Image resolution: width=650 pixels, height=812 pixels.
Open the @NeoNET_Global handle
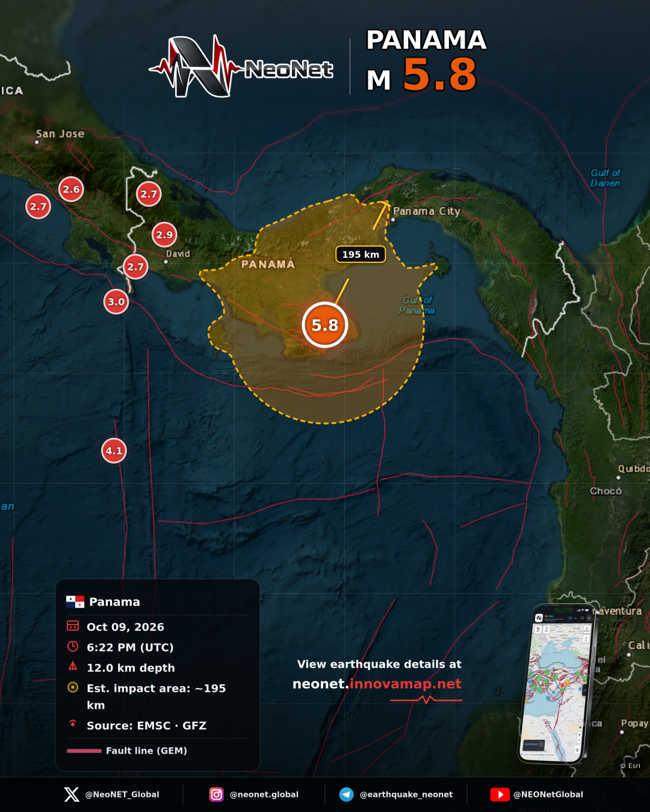122,795
